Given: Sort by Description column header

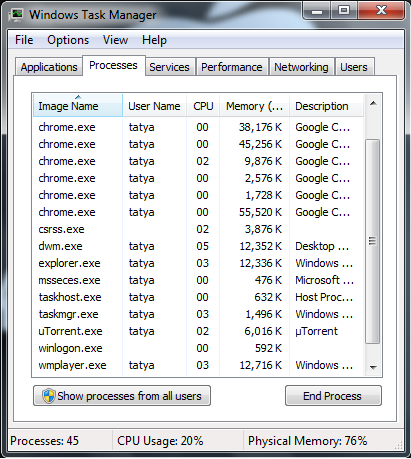Looking at the screenshot, I should [326, 106].
